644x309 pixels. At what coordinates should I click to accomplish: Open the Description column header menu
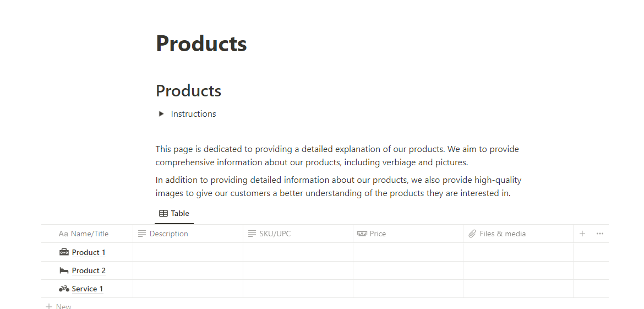click(x=168, y=234)
